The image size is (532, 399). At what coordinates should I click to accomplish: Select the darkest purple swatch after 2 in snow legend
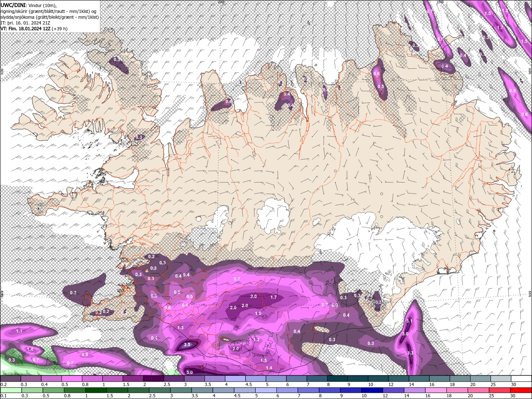coord(154,379)
